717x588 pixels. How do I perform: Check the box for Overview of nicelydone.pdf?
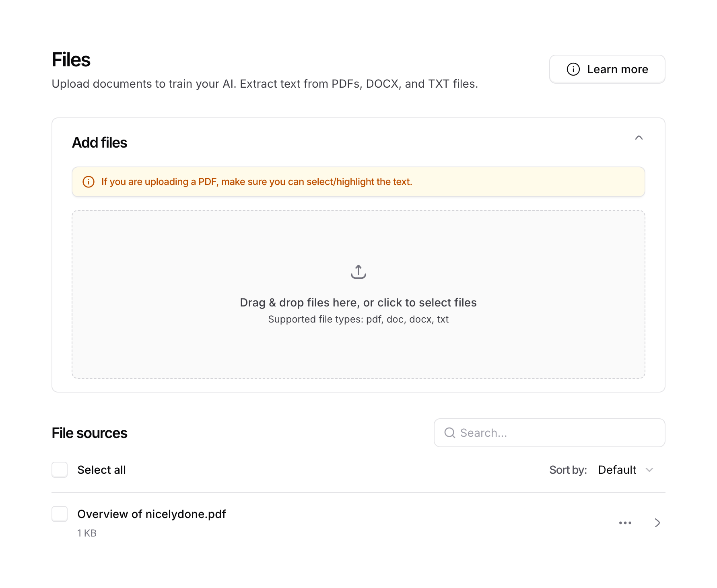[60, 514]
